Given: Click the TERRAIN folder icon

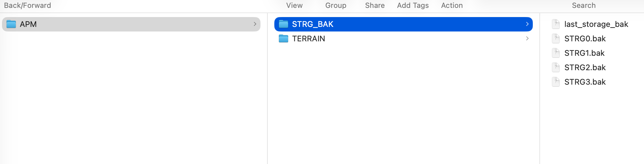Looking at the screenshot, I should tap(283, 39).
